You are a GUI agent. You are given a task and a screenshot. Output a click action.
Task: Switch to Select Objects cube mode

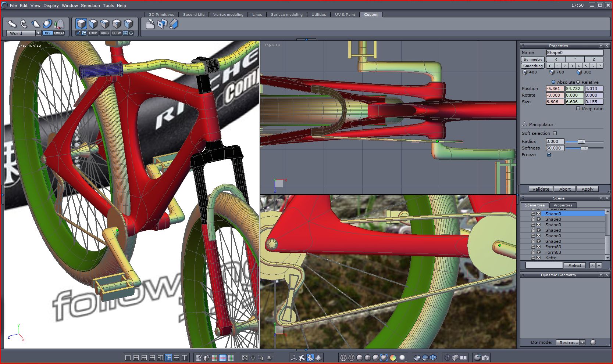[81, 24]
